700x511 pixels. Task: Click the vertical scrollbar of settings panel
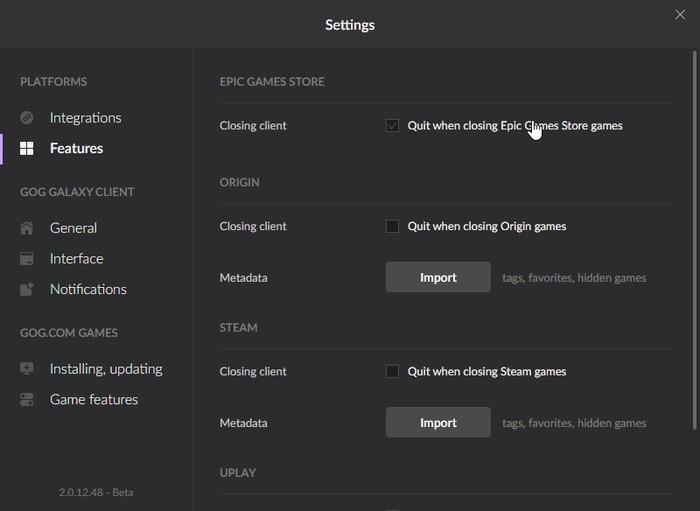click(x=694, y=241)
